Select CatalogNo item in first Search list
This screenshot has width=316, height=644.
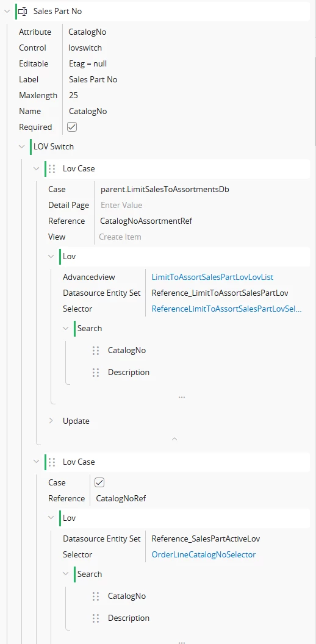pyautogui.click(x=126, y=350)
